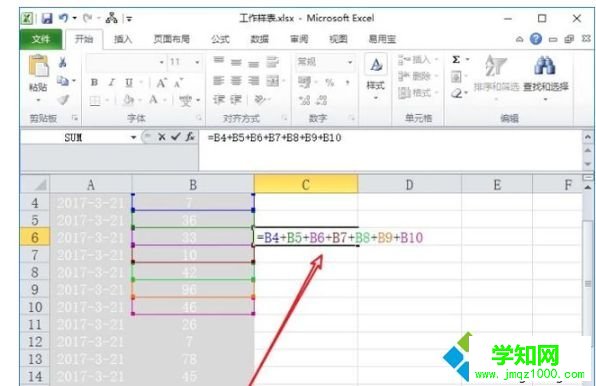596x386 pixels.
Task: Click the Percent Style icon
Action: (x=330, y=82)
